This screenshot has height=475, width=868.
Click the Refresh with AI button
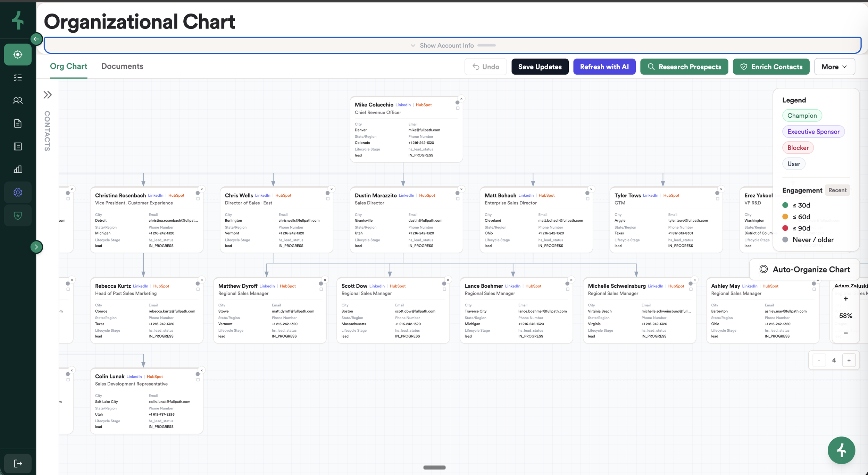[604, 67]
